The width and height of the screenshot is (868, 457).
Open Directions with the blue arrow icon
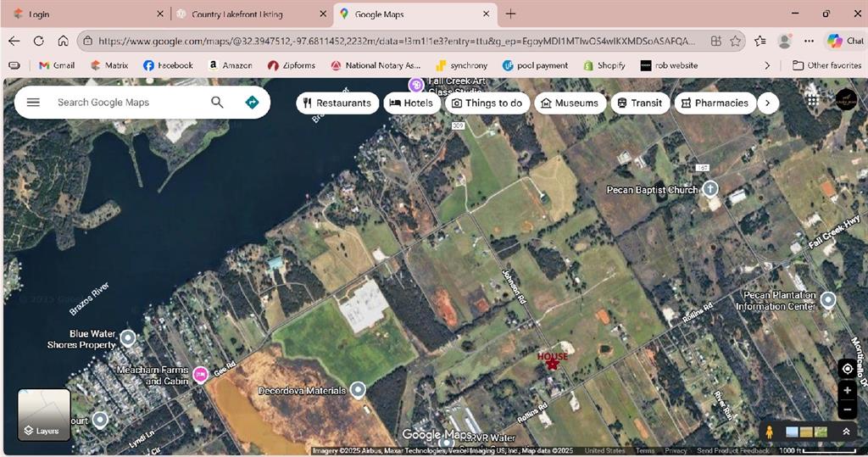point(252,103)
